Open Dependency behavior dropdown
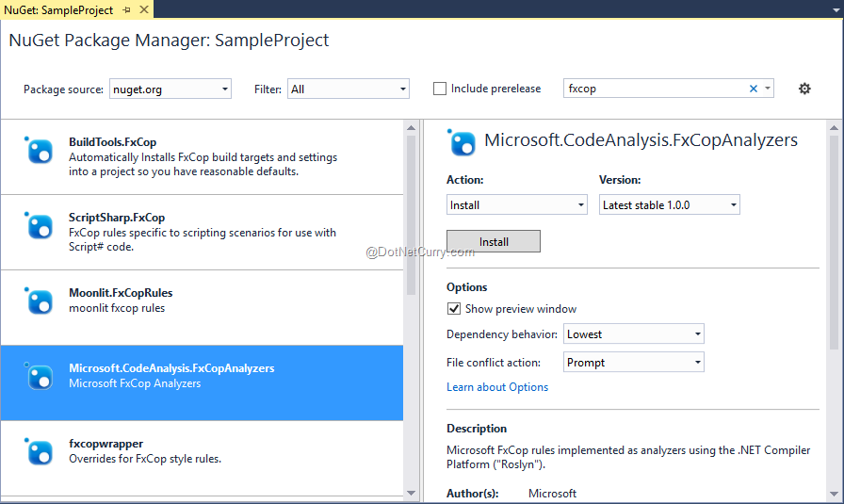Viewport: 844px width, 504px height. (634, 333)
